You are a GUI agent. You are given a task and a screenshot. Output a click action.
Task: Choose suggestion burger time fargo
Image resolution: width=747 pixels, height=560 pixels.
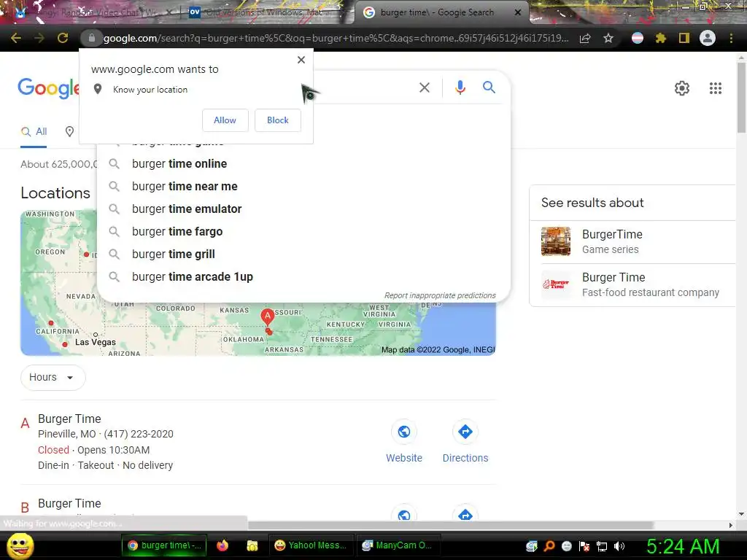303,231
